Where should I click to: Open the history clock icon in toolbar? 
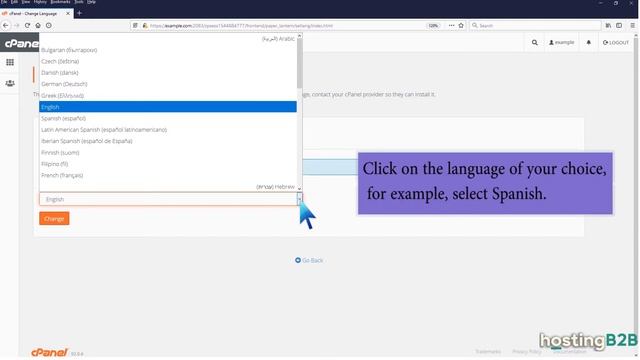coord(49,25)
